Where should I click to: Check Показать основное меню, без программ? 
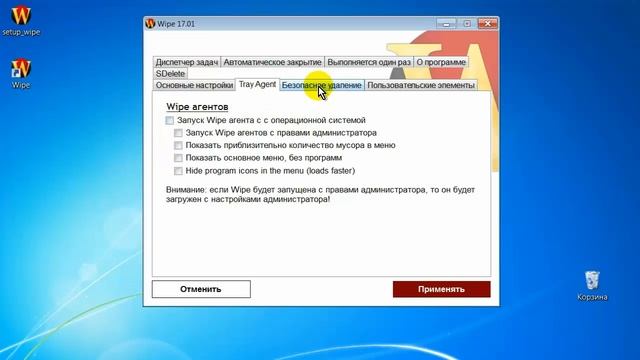[178, 158]
